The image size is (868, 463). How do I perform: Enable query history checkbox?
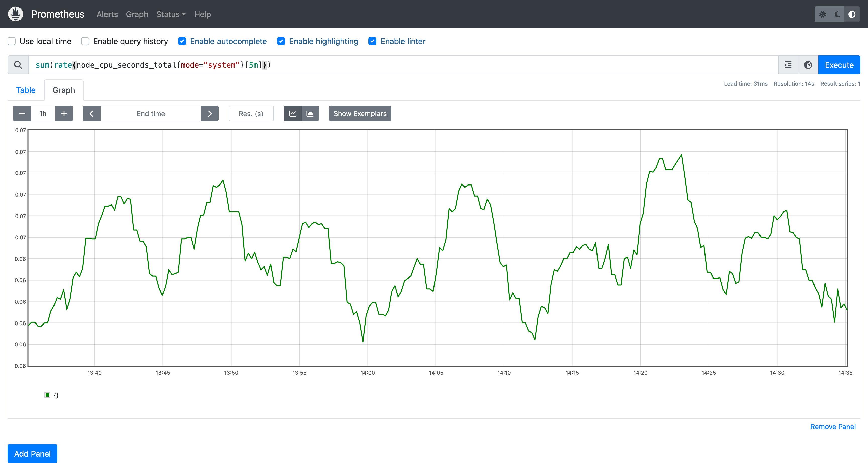pos(85,41)
